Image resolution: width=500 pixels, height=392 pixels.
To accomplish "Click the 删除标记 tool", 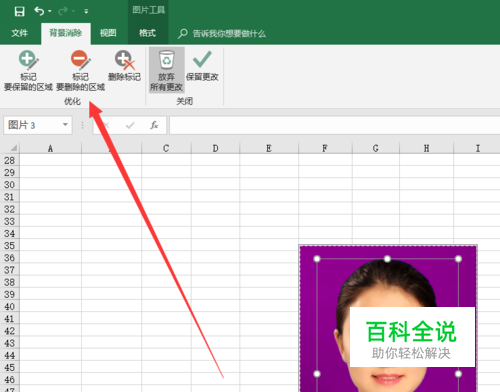I will pos(124,66).
